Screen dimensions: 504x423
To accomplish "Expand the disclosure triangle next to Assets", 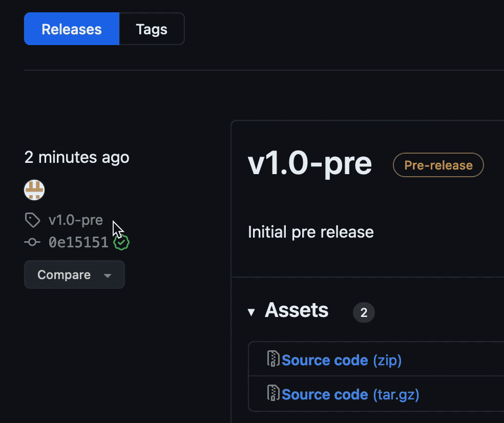I will [x=251, y=311].
